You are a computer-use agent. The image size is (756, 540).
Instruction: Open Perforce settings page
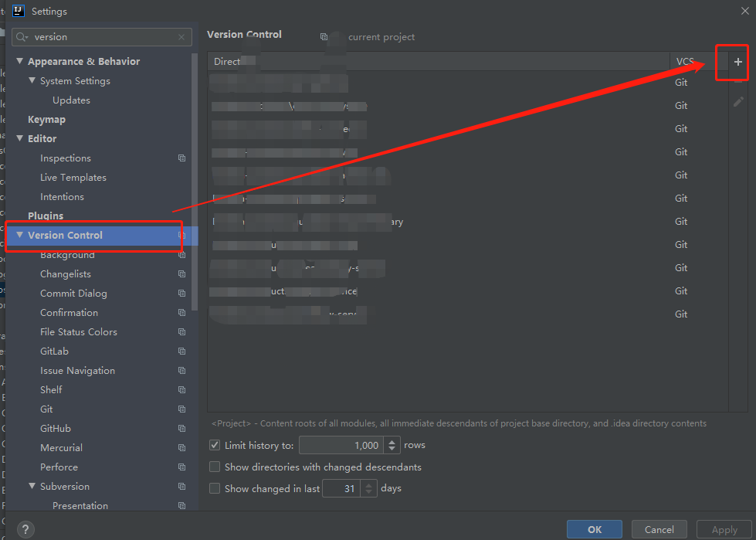pos(59,467)
